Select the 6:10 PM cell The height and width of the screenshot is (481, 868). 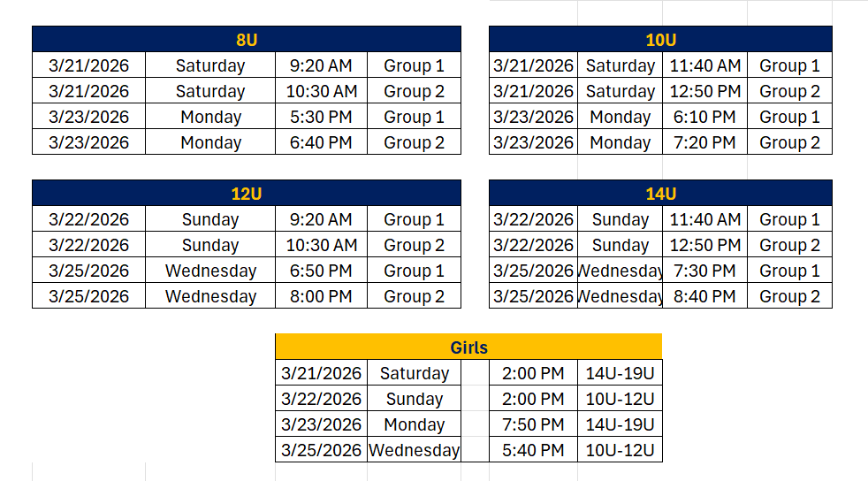[x=704, y=117]
